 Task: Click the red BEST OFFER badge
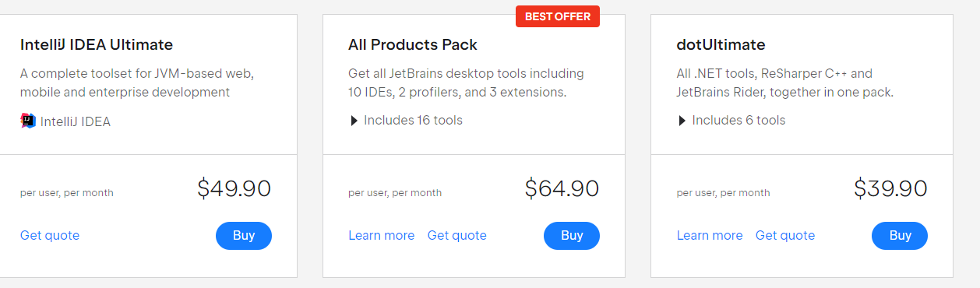pos(558,16)
